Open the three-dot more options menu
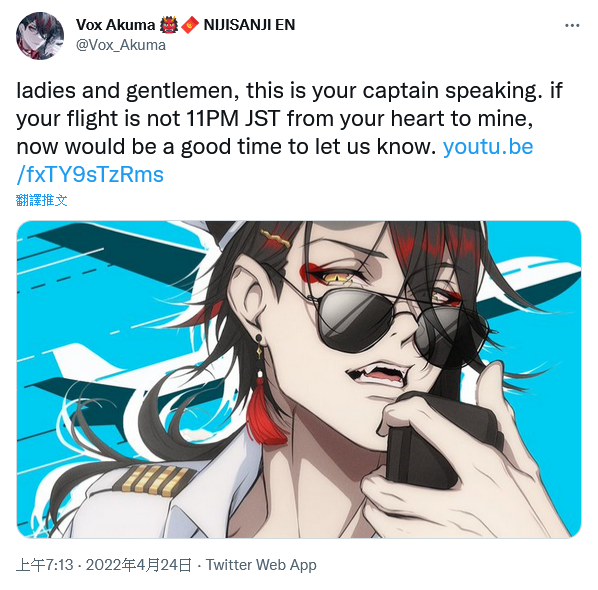The width and height of the screenshot is (598, 590). click(x=572, y=26)
